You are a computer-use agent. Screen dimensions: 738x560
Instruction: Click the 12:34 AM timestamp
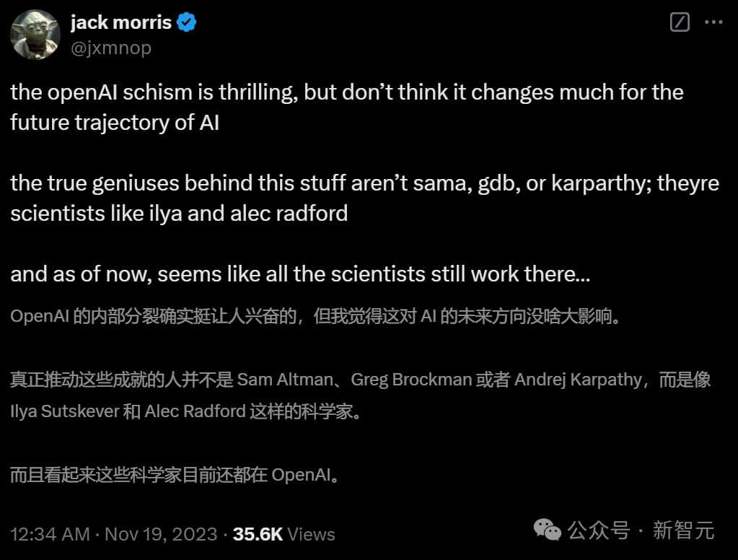coord(50,534)
